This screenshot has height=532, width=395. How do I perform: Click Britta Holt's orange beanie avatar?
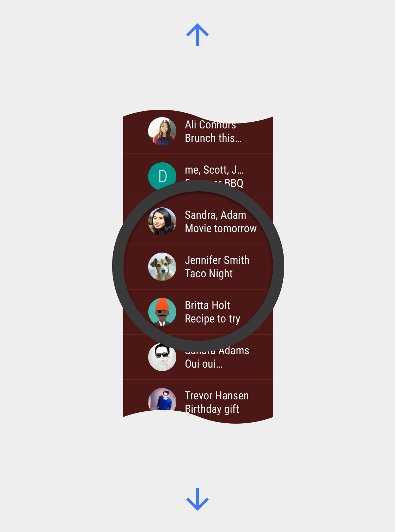pos(162,312)
